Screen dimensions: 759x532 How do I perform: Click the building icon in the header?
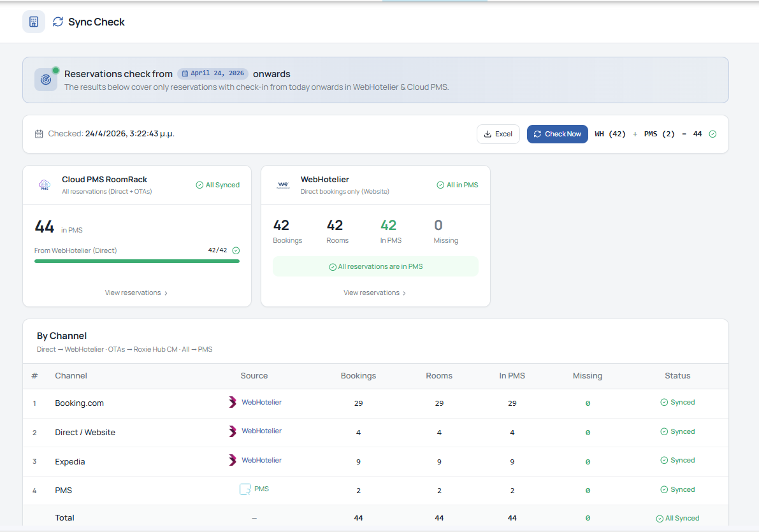point(34,22)
